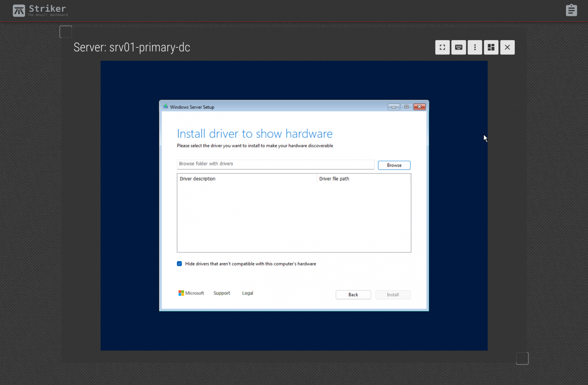The height and width of the screenshot is (385, 588).
Task: Click the Striker logo in the header
Action: click(19, 11)
